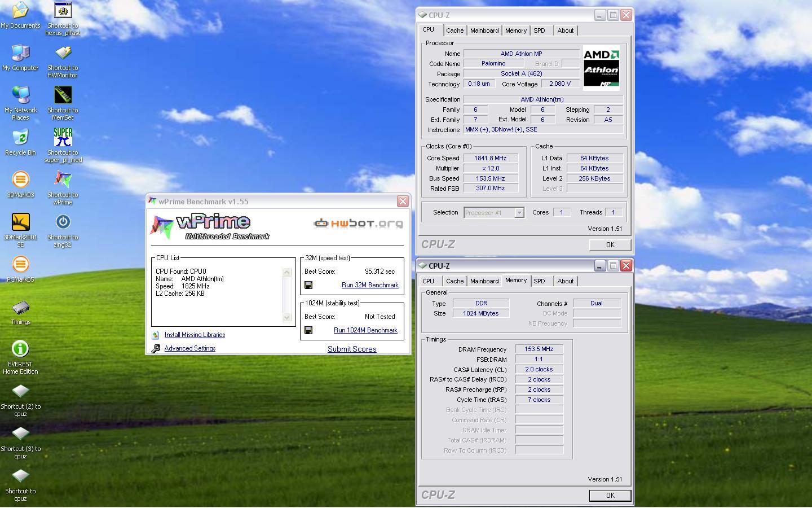Open the Processor #1 selection dropdown
The width and height of the screenshot is (812, 508).
(x=519, y=213)
